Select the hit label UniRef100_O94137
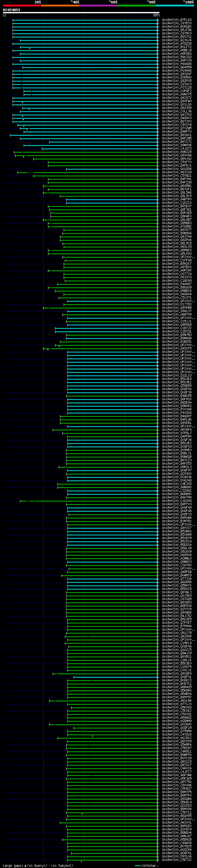Image resolution: width=197 pixels, height=868 pixels. pyautogui.click(x=176, y=311)
